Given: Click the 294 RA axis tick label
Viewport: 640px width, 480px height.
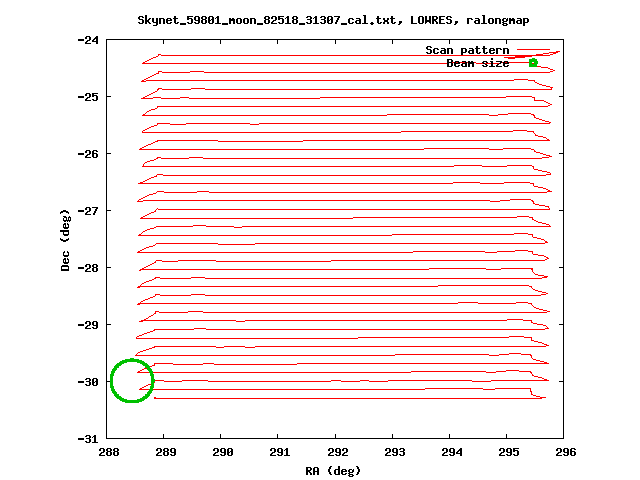Looking at the screenshot, I should coord(452,452).
